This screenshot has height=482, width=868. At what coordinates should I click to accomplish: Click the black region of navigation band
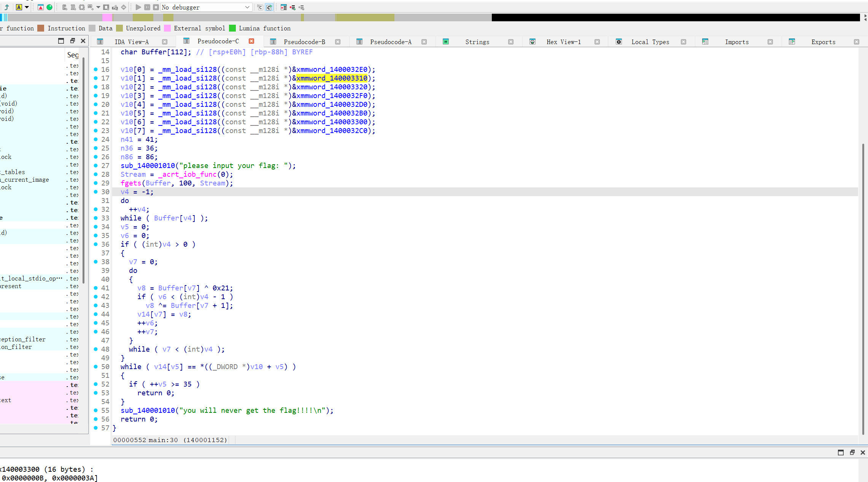coord(675,17)
